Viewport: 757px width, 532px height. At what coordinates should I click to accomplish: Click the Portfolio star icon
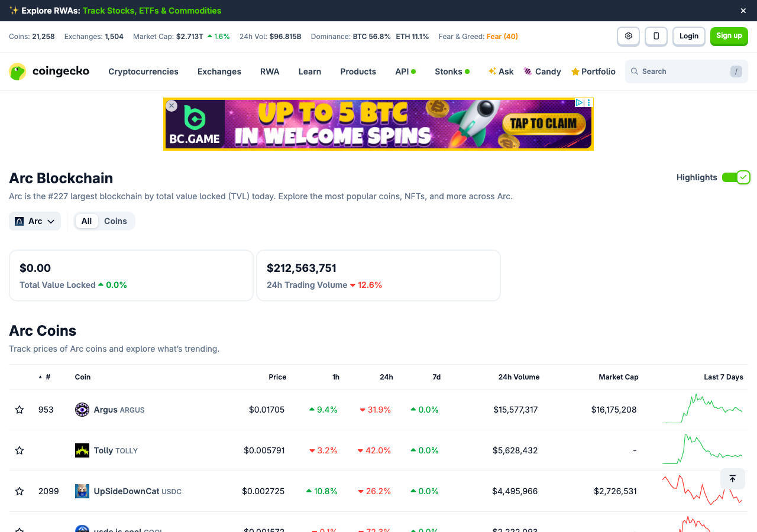tap(575, 72)
